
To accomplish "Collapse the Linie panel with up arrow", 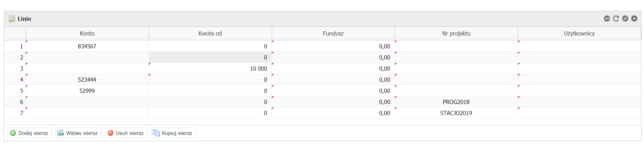I will tap(634, 18).
